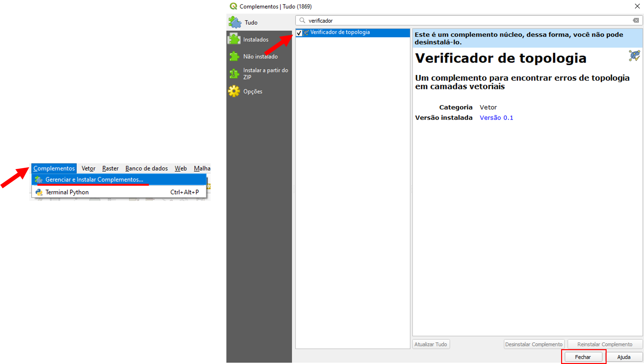This screenshot has width=644, height=364.
Task: Click the Instalados puzzle icon
Action: click(x=234, y=39)
